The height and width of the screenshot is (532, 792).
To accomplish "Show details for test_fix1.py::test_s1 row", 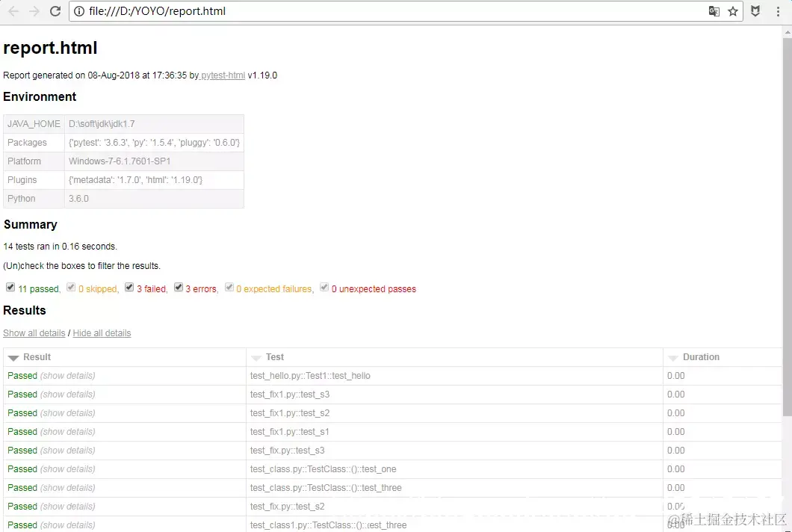I will pos(68,431).
